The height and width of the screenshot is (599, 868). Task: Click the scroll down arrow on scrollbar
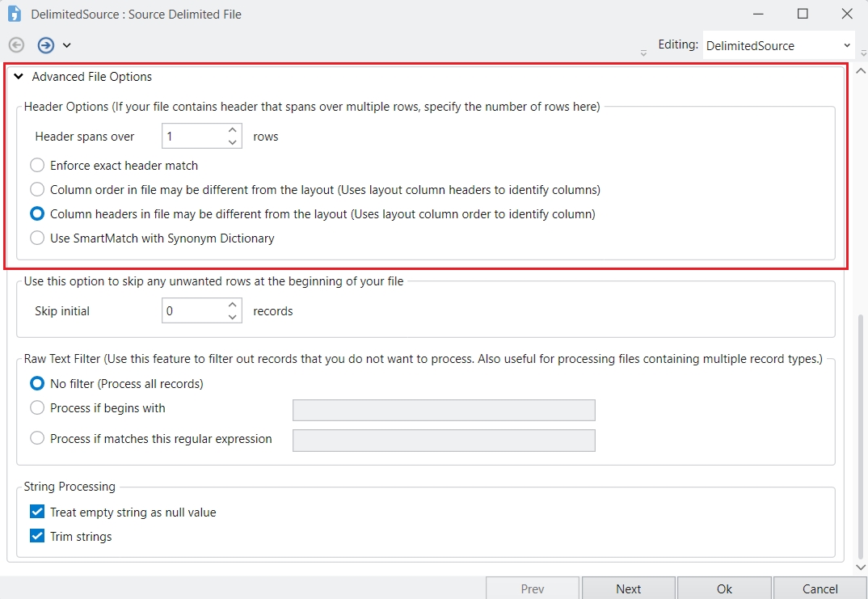point(860,567)
